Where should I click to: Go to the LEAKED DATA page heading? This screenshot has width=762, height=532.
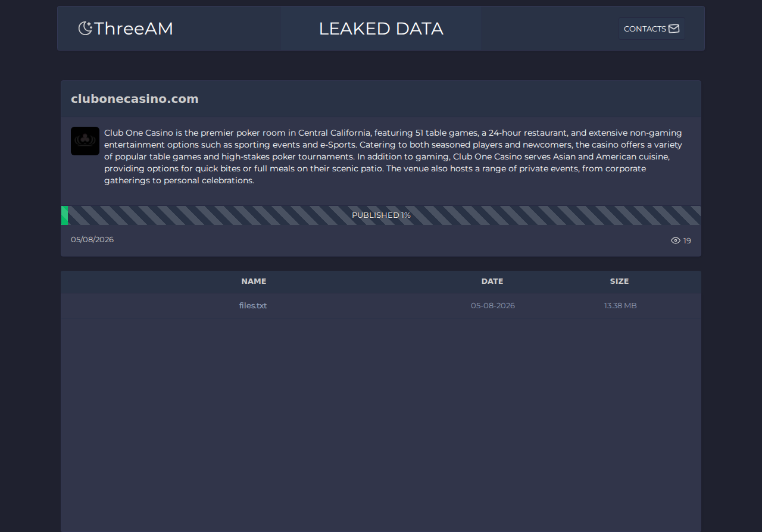(381, 29)
